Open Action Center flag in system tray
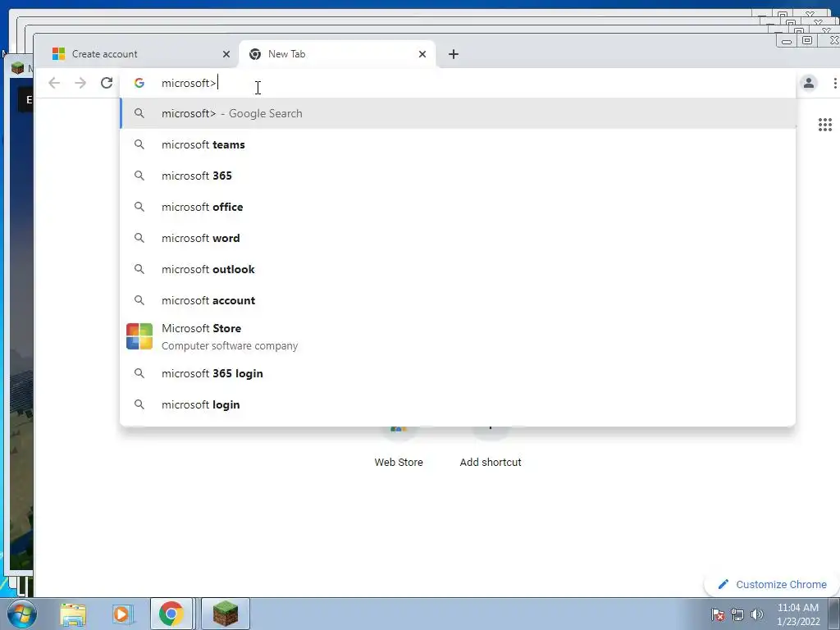The image size is (840, 630). click(719, 614)
